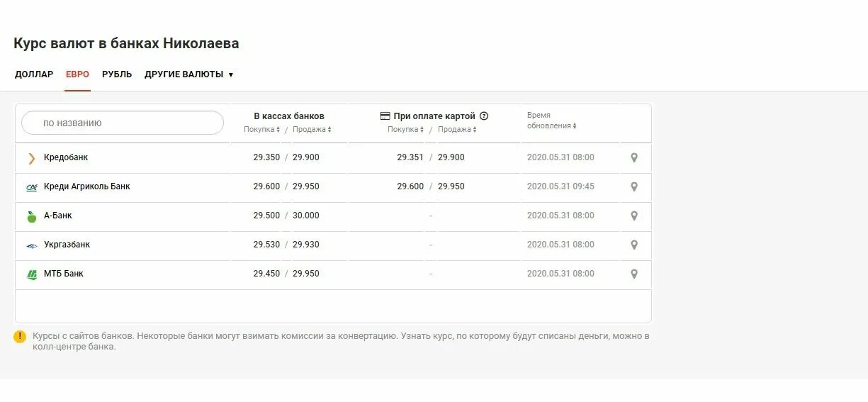Click the help question mark near При оплате картой

pyautogui.click(x=484, y=116)
